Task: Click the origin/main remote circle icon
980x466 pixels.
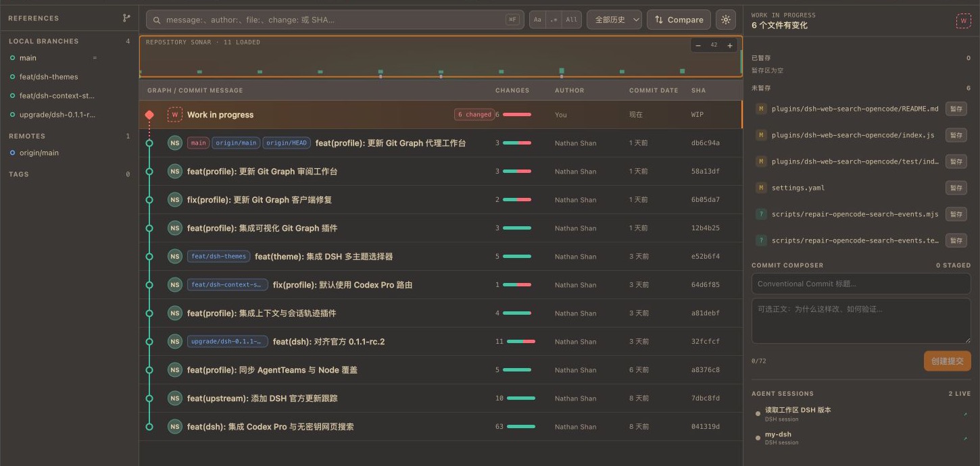Action: 12,153
